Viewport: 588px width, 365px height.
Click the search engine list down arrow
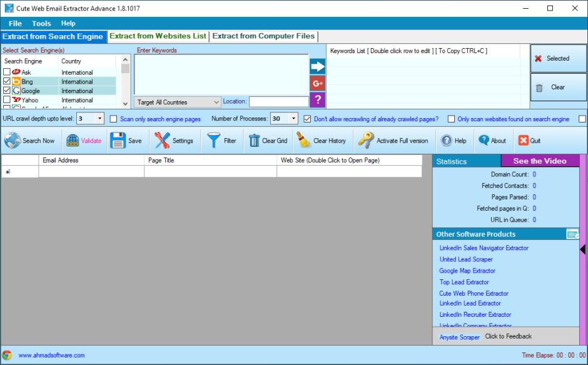point(125,104)
